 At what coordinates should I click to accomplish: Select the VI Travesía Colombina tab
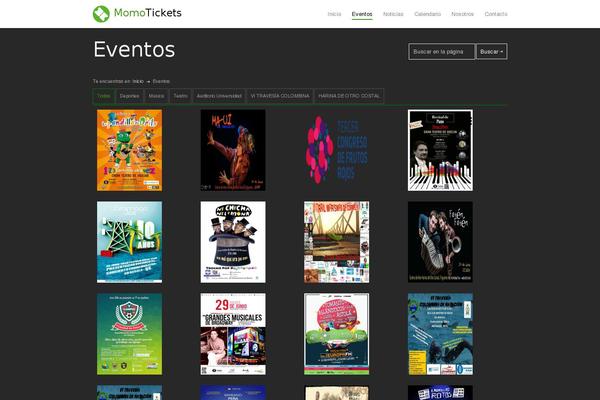tap(280, 96)
